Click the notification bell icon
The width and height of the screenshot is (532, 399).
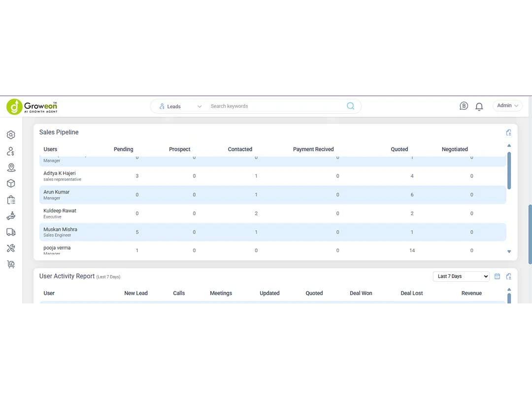[479, 106]
